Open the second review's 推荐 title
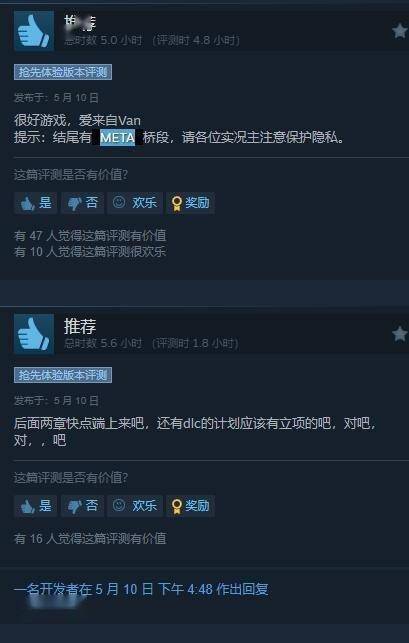 pyautogui.click(x=80, y=326)
